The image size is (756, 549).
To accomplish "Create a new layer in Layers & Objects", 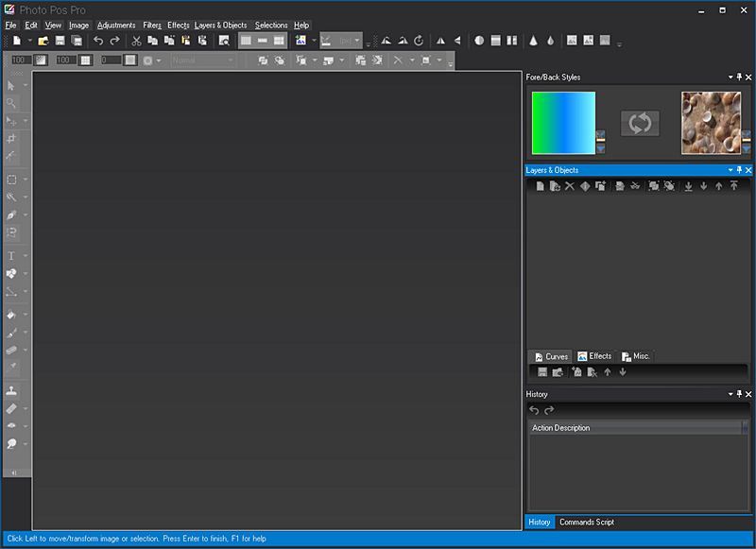I will click(x=541, y=186).
